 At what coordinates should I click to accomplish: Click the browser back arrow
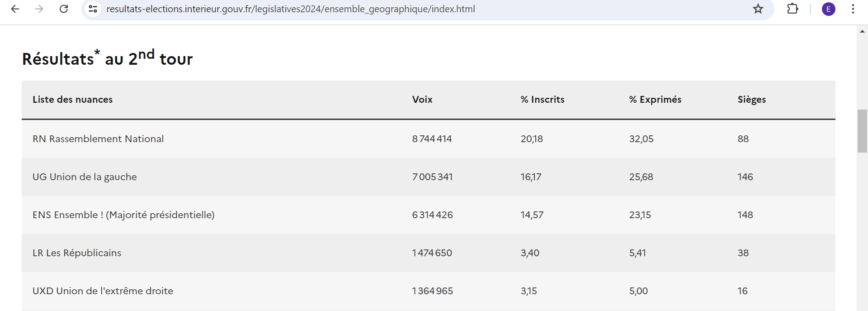click(15, 9)
